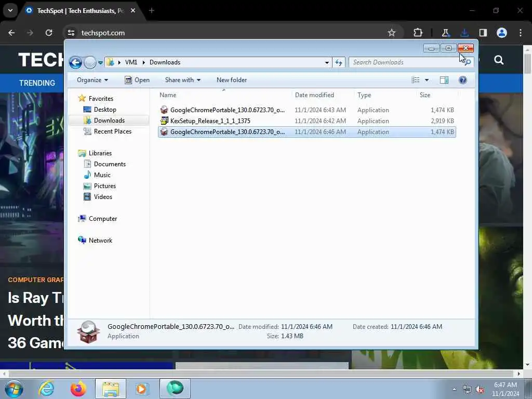Select GoogleChromePortable file modified 6:46 AM
The height and width of the screenshot is (399, 532).
tap(307, 132)
